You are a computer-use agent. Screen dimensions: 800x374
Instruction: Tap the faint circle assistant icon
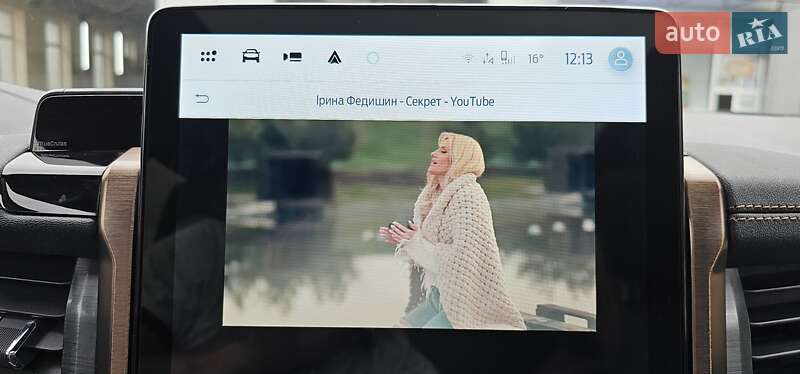(373, 58)
